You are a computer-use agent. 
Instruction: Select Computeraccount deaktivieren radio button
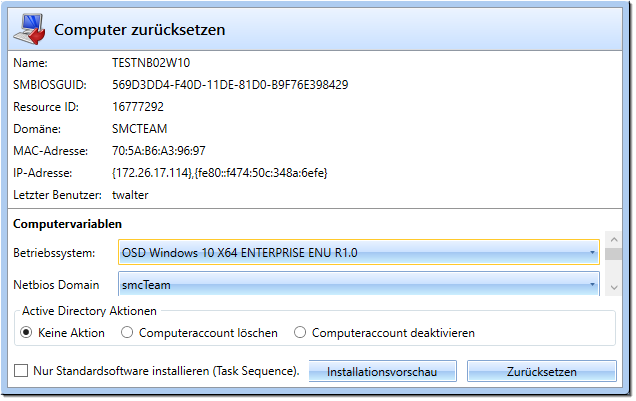pyautogui.click(x=300, y=333)
